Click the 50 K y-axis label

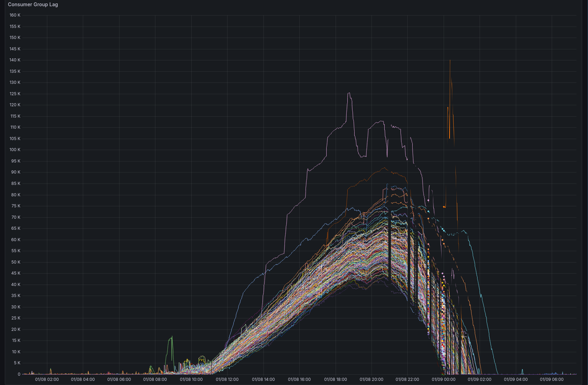pyautogui.click(x=16, y=262)
